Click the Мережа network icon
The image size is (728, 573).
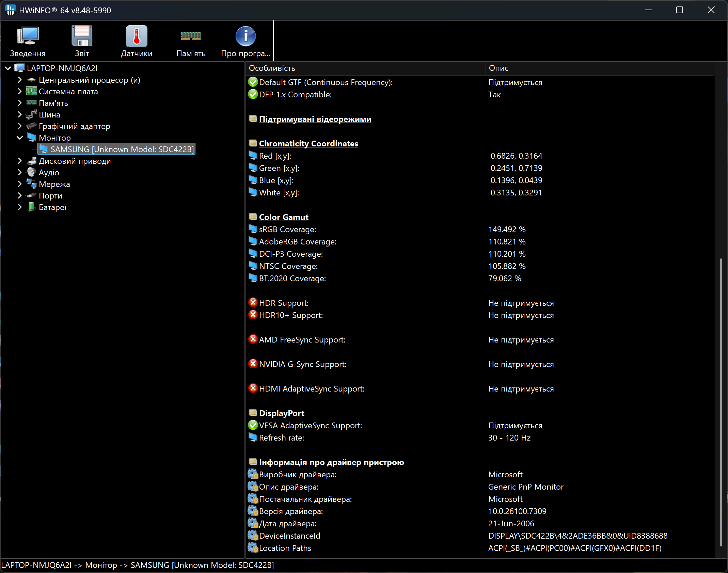click(x=32, y=184)
